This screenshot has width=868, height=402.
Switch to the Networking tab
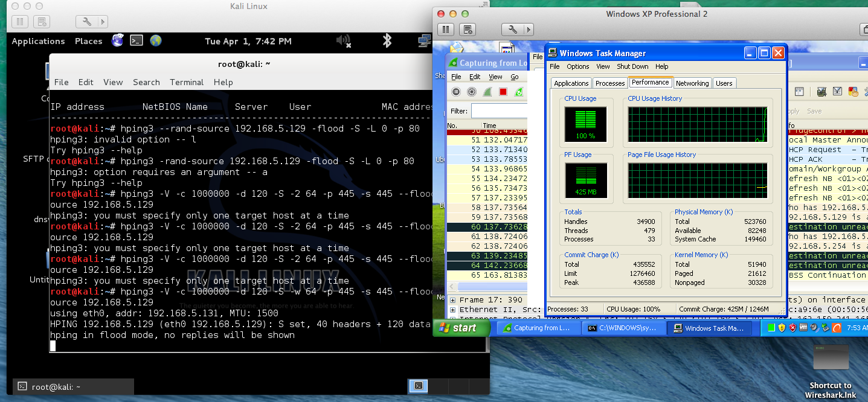(692, 83)
